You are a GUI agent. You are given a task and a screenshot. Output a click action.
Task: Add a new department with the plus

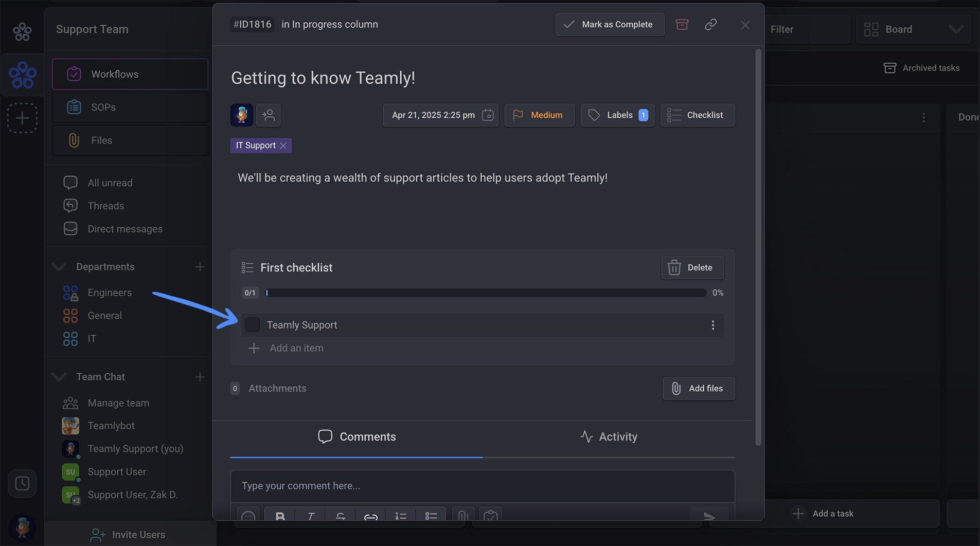(200, 267)
